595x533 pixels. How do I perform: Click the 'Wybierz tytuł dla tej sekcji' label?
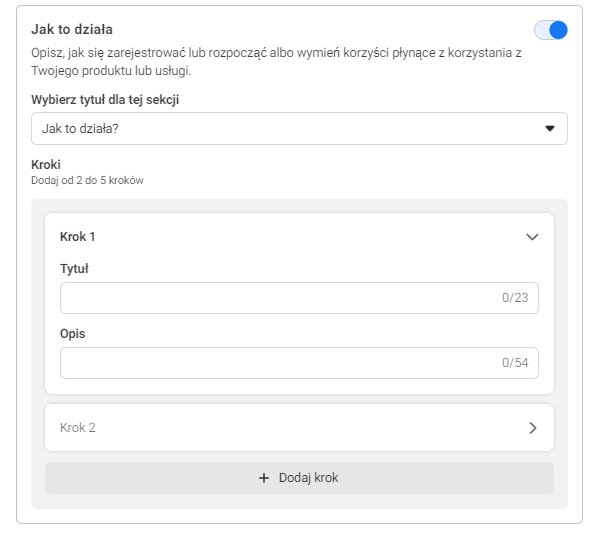(x=105, y=100)
